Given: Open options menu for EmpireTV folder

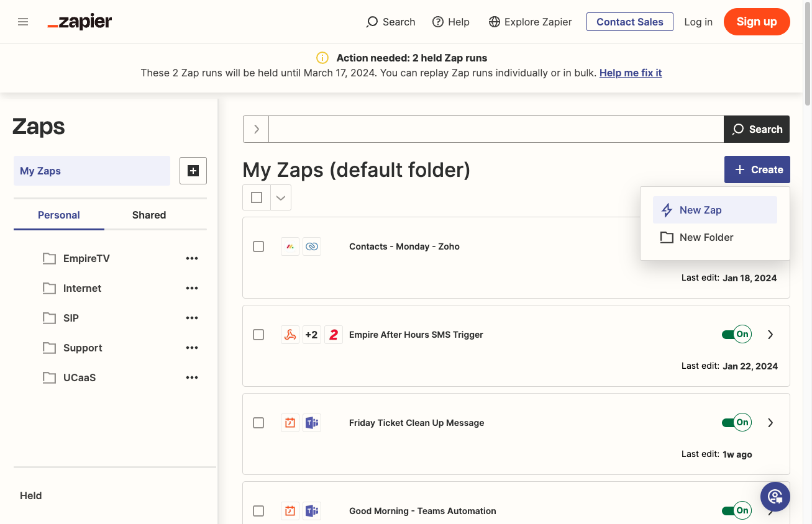Looking at the screenshot, I should pyautogui.click(x=192, y=258).
